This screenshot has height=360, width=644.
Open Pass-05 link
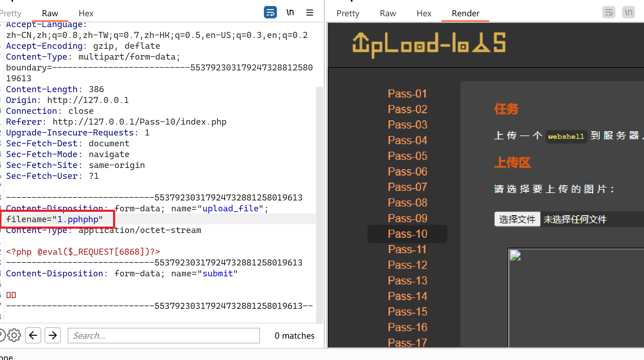[x=407, y=156]
